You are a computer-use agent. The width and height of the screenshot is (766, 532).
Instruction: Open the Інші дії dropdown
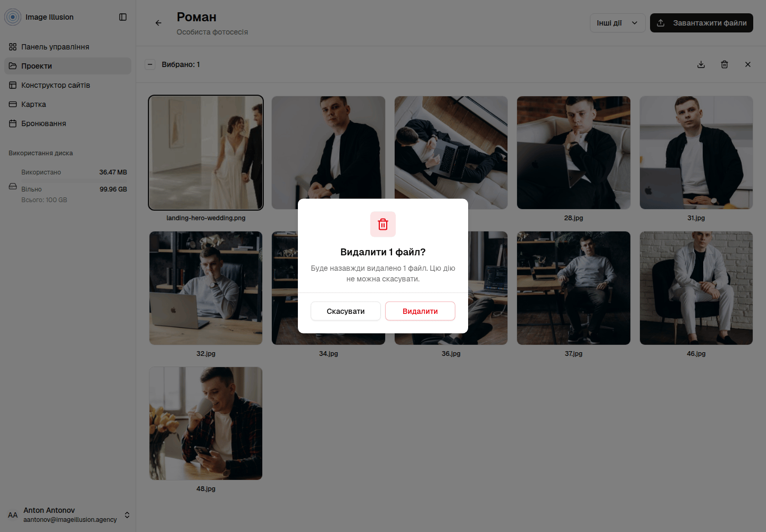pyautogui.click(x=618, y=23)
